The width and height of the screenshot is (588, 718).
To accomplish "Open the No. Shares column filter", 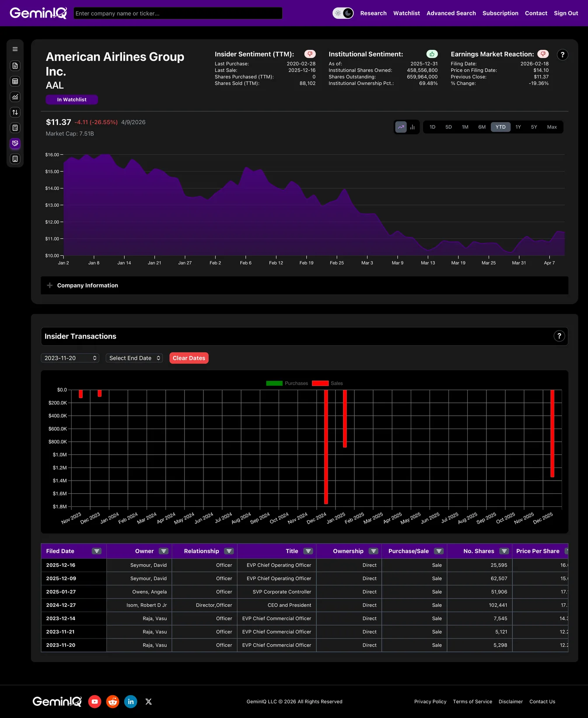I will pos(504,551).
